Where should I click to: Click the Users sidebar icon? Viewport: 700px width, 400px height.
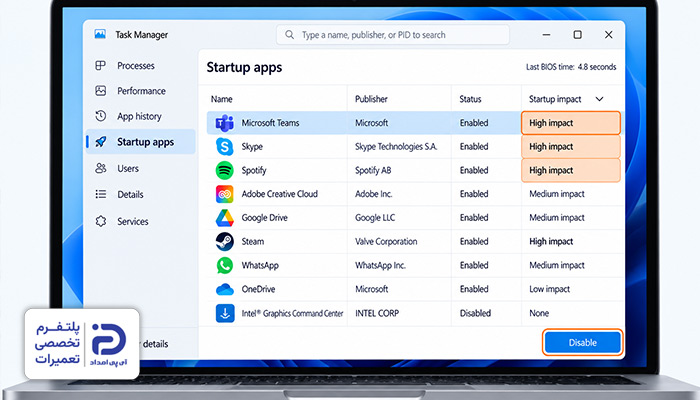(100, 168)
